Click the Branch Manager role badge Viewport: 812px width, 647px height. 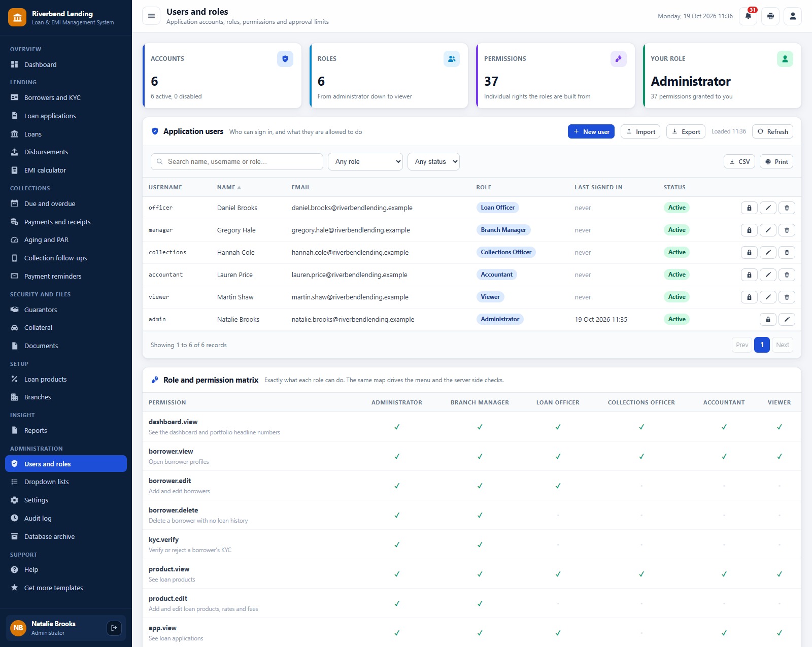(503, 230)
